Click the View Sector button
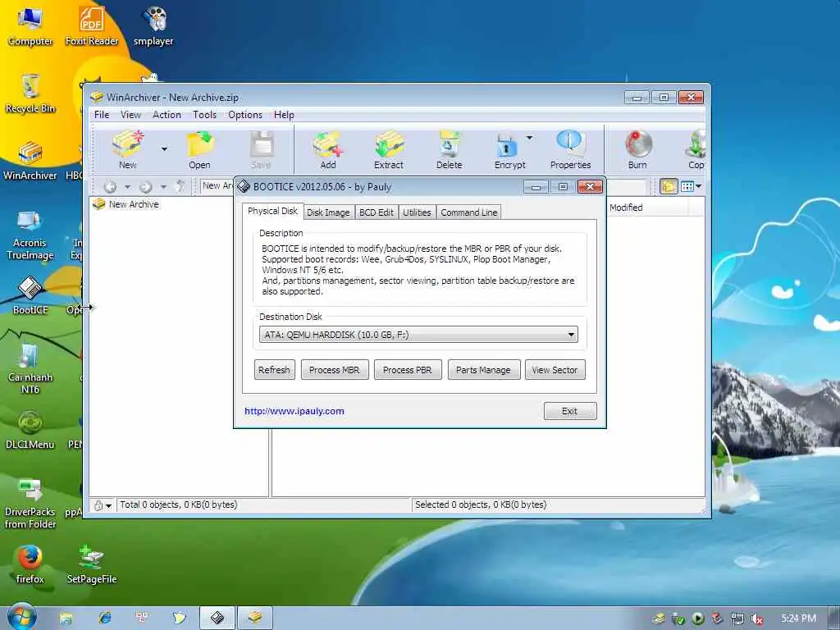 [x=555, y=370]
